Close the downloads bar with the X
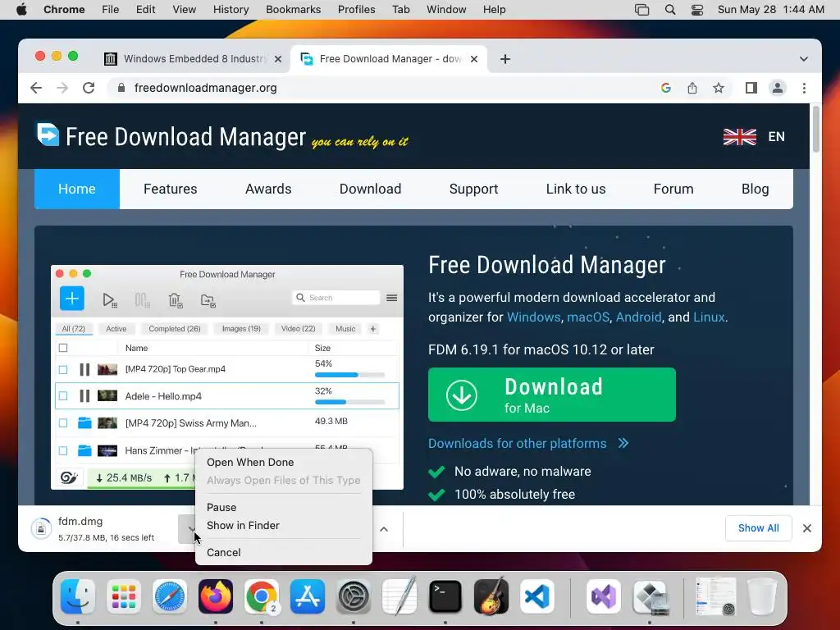The image size is (840, 630). tap(807, 528)
